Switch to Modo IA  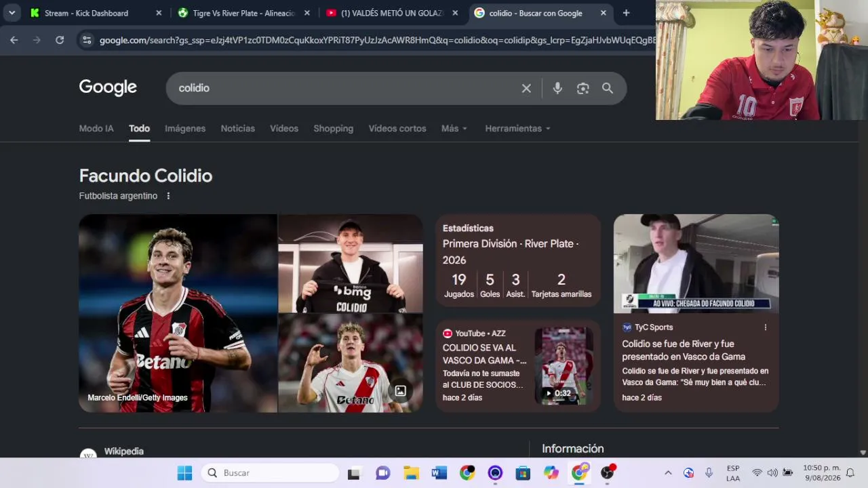[x=96, y=129]
